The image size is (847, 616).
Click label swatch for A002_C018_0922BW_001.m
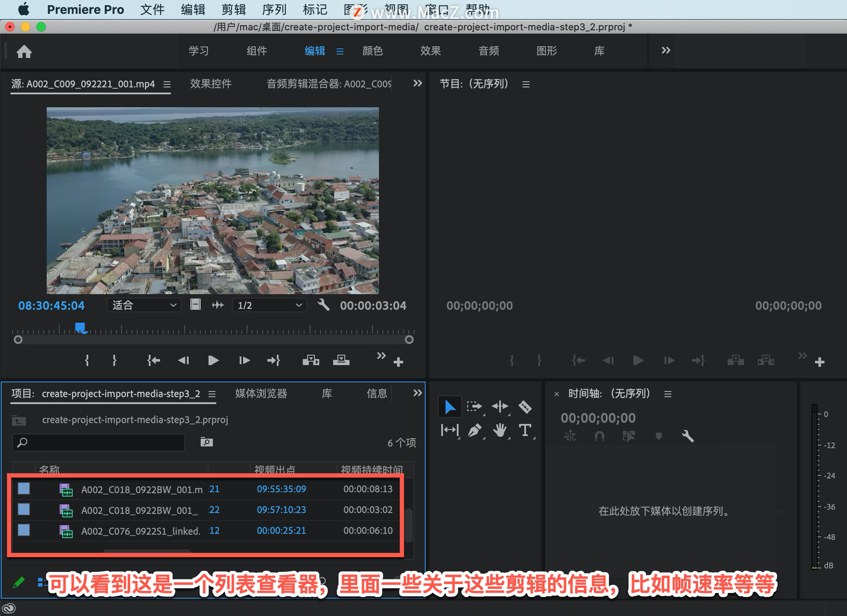pyautogui.click(x=24, y=488)
